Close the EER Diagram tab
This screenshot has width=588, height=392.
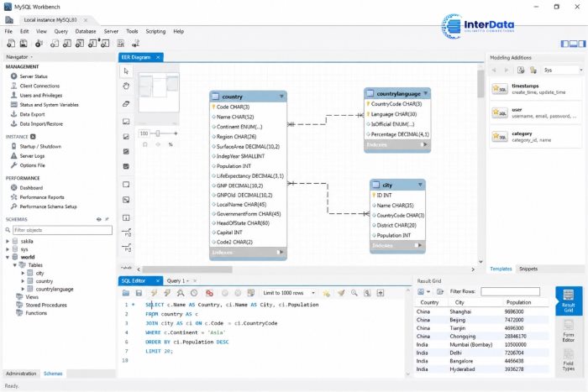pyautogui.click(x=158, y=57)
